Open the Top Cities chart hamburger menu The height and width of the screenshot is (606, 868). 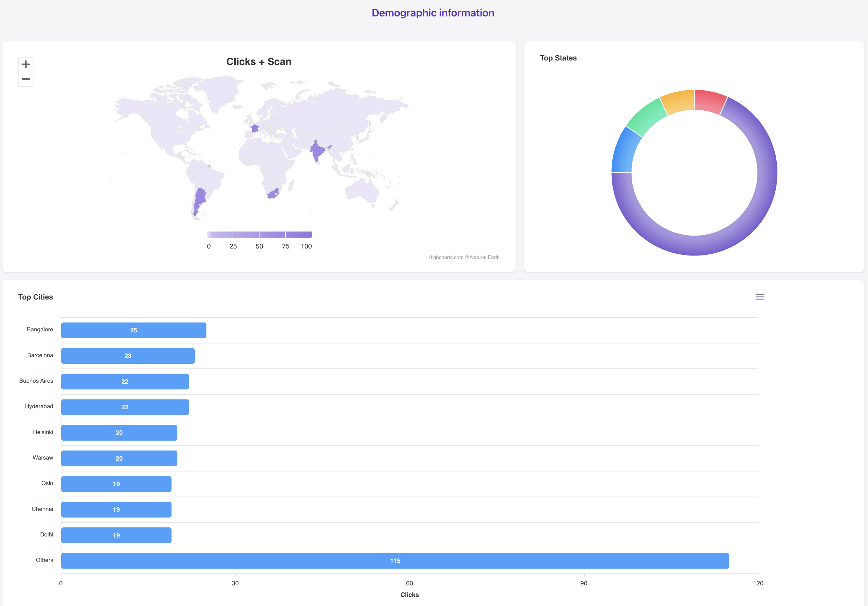(x=760, y=297)
